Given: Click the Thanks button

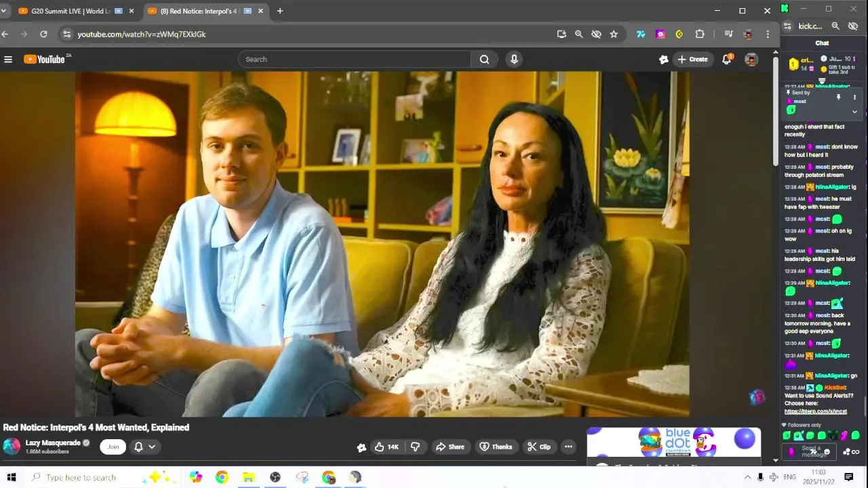Looking at the screenshot, I should tap(496, 447).
